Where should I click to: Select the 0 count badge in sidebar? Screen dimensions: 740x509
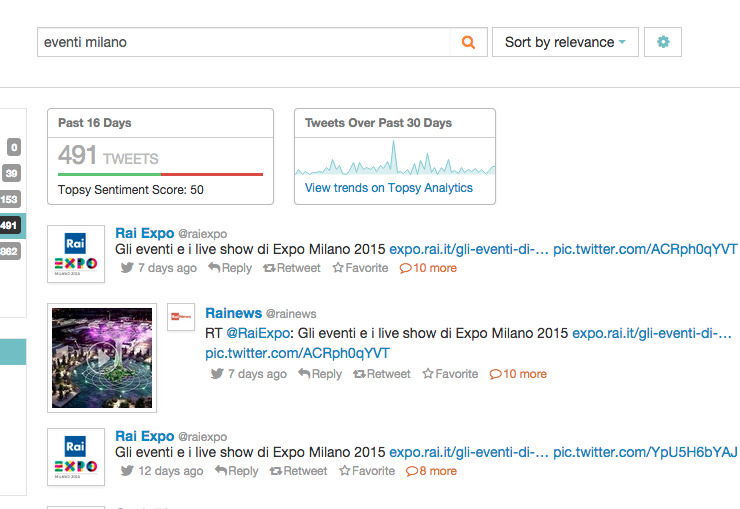pos(14,147)
